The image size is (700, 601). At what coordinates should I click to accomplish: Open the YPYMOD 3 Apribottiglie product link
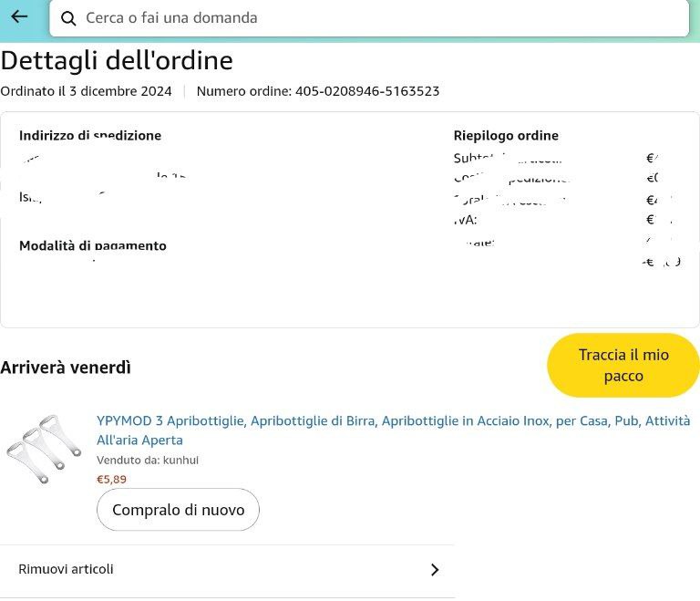(x=393, y=430)
